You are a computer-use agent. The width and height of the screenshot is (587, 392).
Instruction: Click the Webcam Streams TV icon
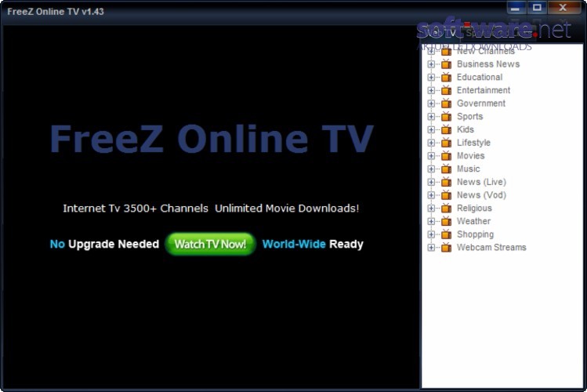pyautogui.click(x=446, y=248)
